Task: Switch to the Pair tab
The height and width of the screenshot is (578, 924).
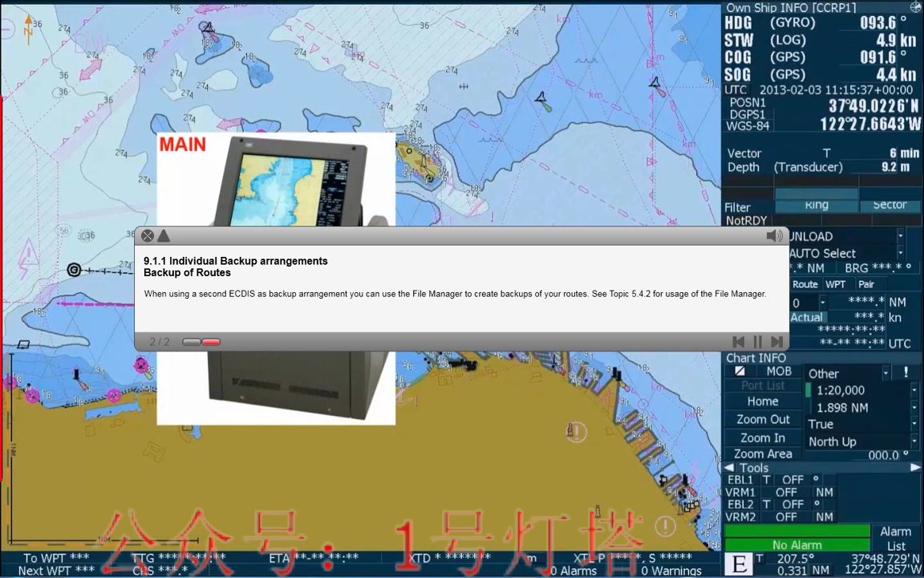Action: [x=867, y=284]
